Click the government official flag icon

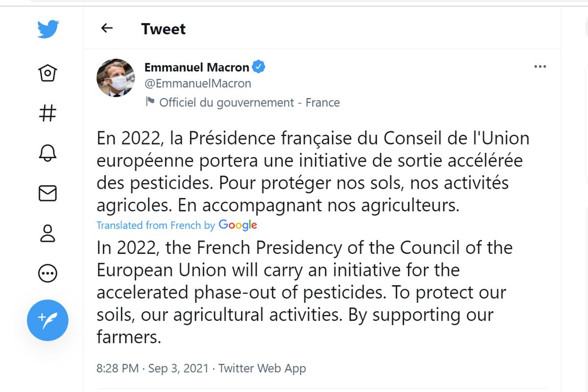(149, 102)
